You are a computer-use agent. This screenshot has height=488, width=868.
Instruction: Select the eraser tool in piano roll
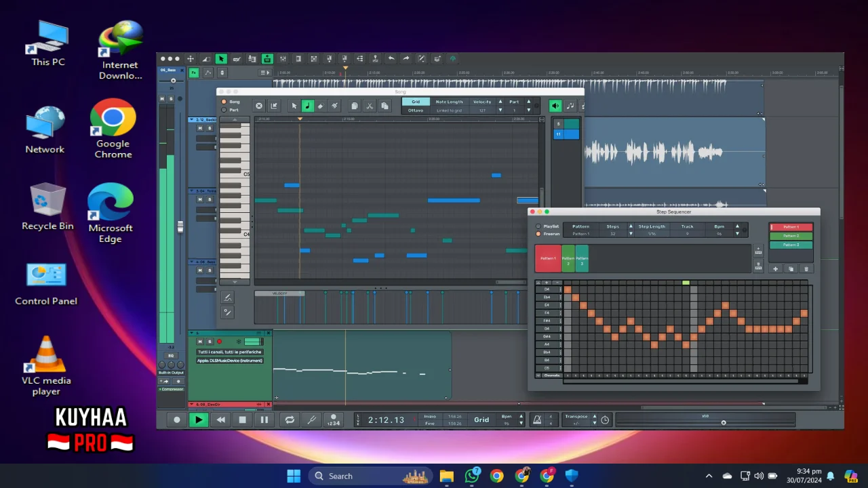click(x=321, y=106)
